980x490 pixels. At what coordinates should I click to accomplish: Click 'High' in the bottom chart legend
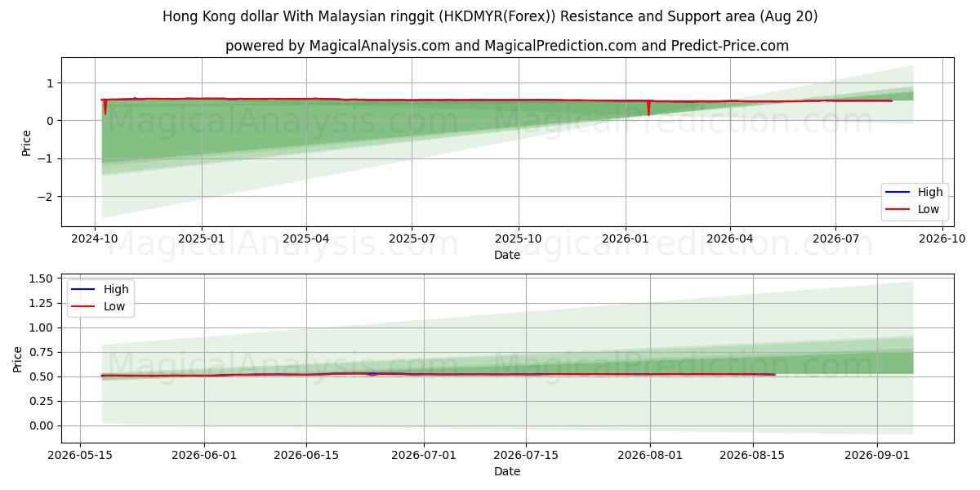point(116,289)
